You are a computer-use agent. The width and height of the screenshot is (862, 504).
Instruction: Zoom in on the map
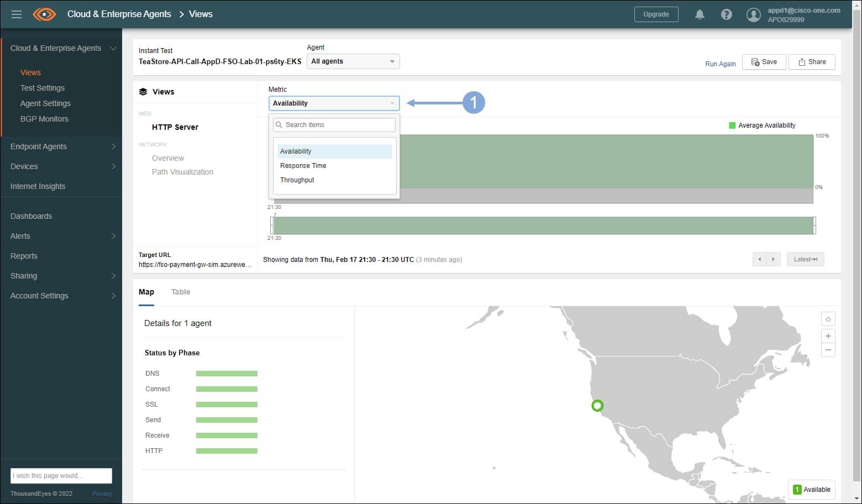point(828,336)
